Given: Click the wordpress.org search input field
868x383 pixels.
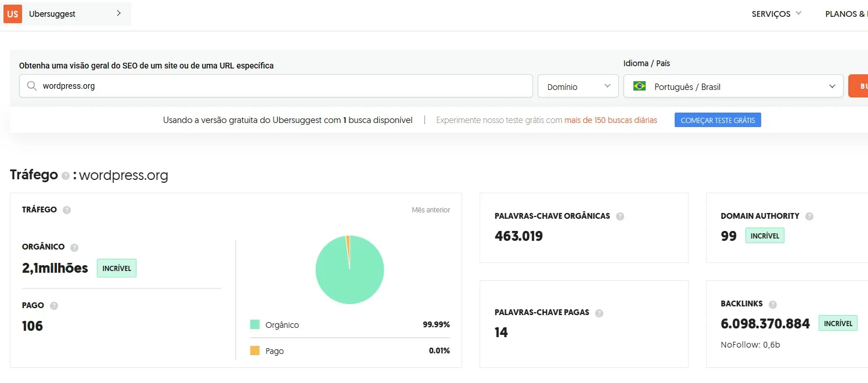Looking at the screenshot, I should [x=232, y=85].
